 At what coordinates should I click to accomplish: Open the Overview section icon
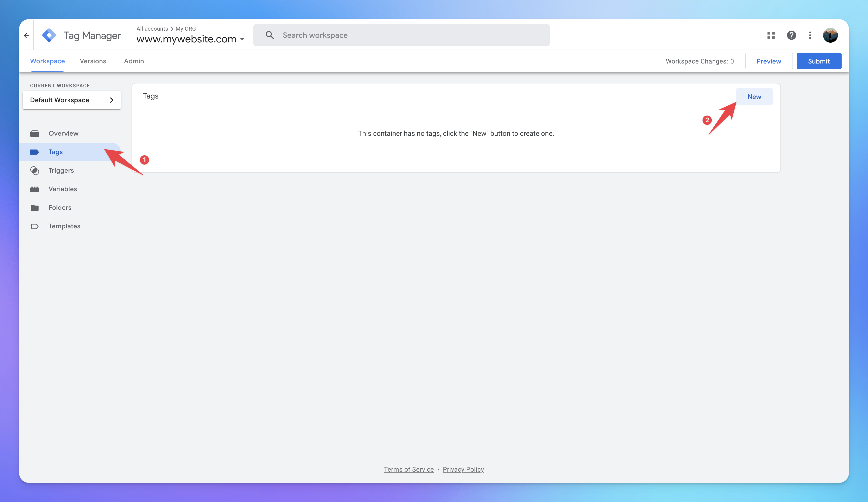pyautogui.click(x=35, y=133)
